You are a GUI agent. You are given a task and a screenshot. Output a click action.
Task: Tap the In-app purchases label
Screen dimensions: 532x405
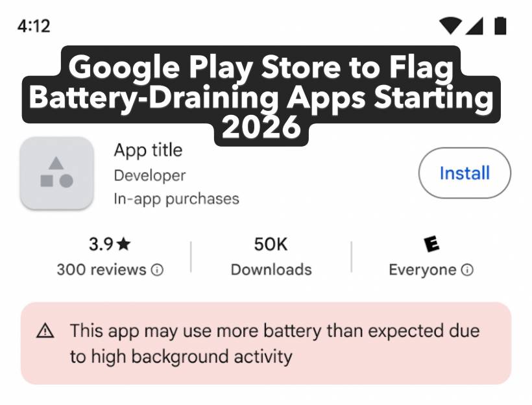(176, 199)
